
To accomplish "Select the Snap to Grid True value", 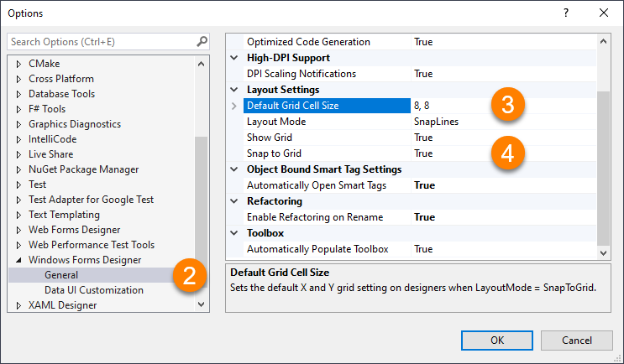I will [x=423, y=153].
